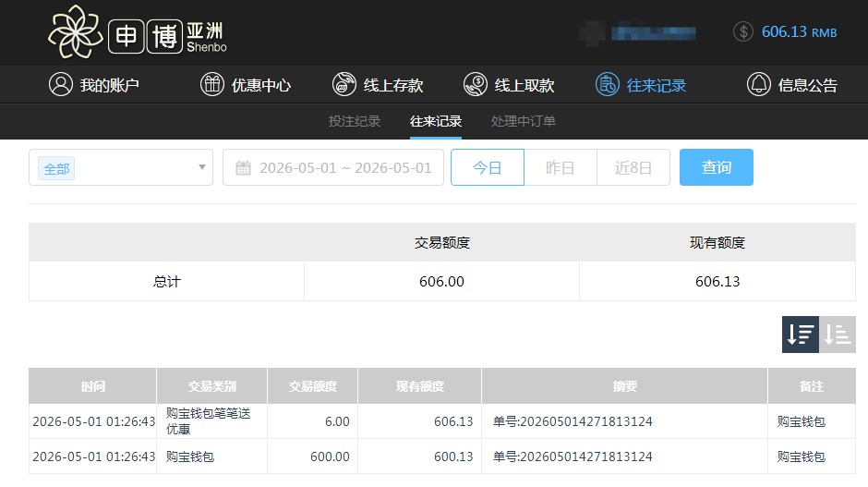Image resolution: width=868 pixels, height=487 pixels.
Task: Sort records in descending order
Action: [801, 335]
